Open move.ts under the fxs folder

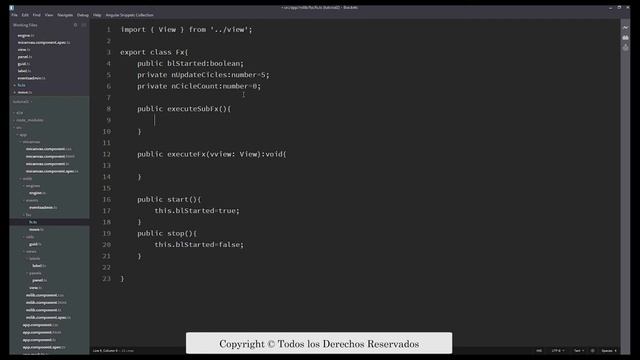pyautogui.click(x=36, y=229)
